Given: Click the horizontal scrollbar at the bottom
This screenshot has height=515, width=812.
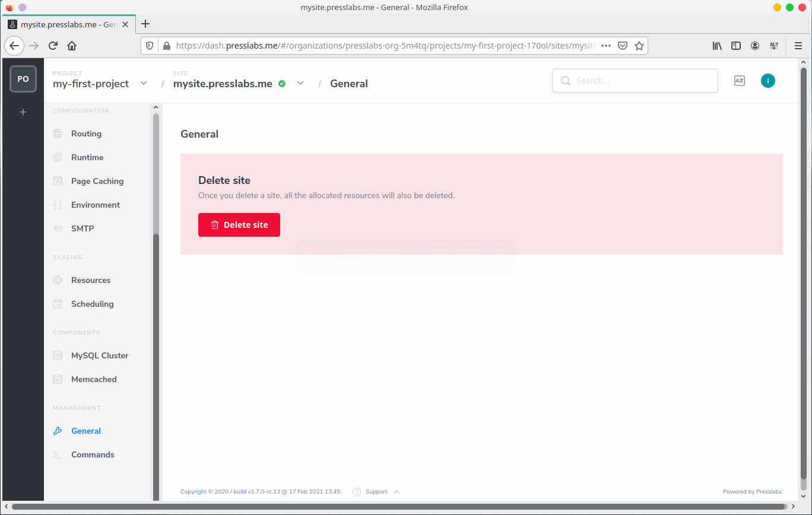Looking at the screenshot, I should [x=401, y=507].
